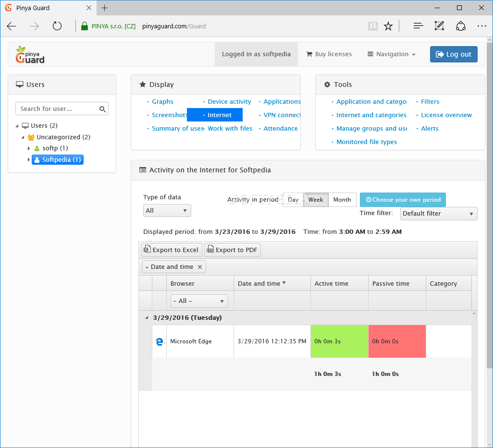Click the green 0h 0m 3s cell
This screenshot has height=448, width=493.
click(x=339, y=341)
